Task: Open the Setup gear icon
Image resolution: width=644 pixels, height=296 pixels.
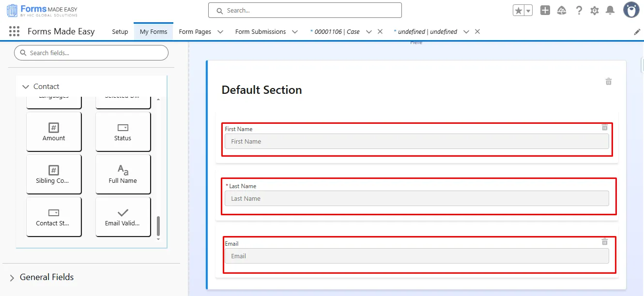Action: click(595, 11)
